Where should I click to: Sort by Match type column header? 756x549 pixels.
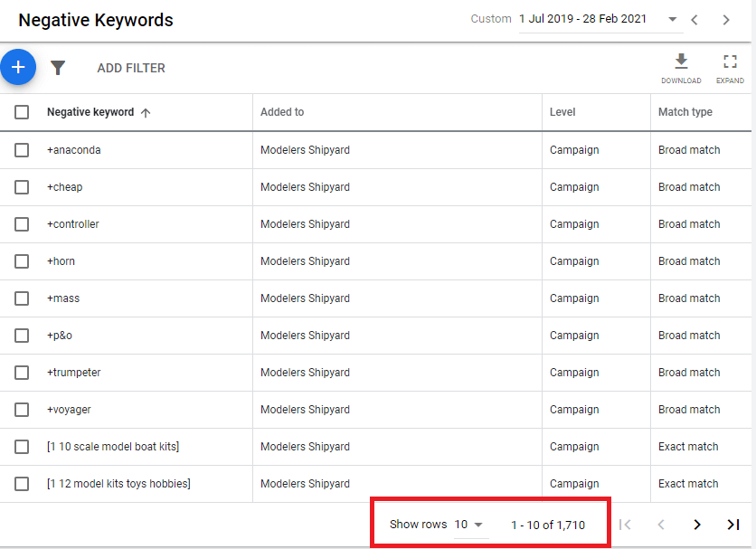[685, 112]
